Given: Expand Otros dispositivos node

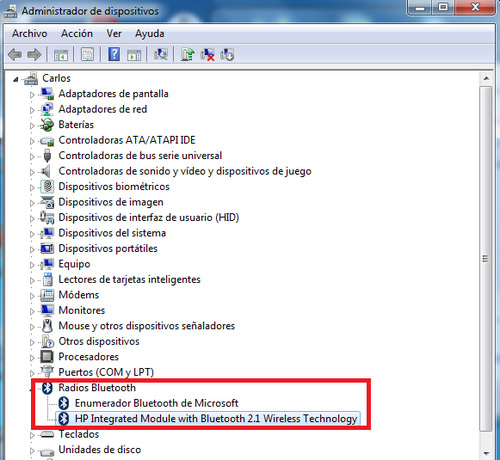Looking at the screenshot, I should [x=32, y=342].
